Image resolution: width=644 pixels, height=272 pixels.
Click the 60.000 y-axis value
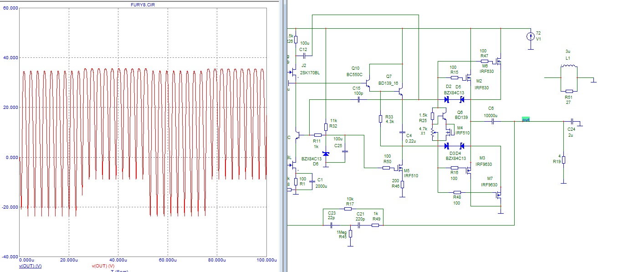coord(10,8)
